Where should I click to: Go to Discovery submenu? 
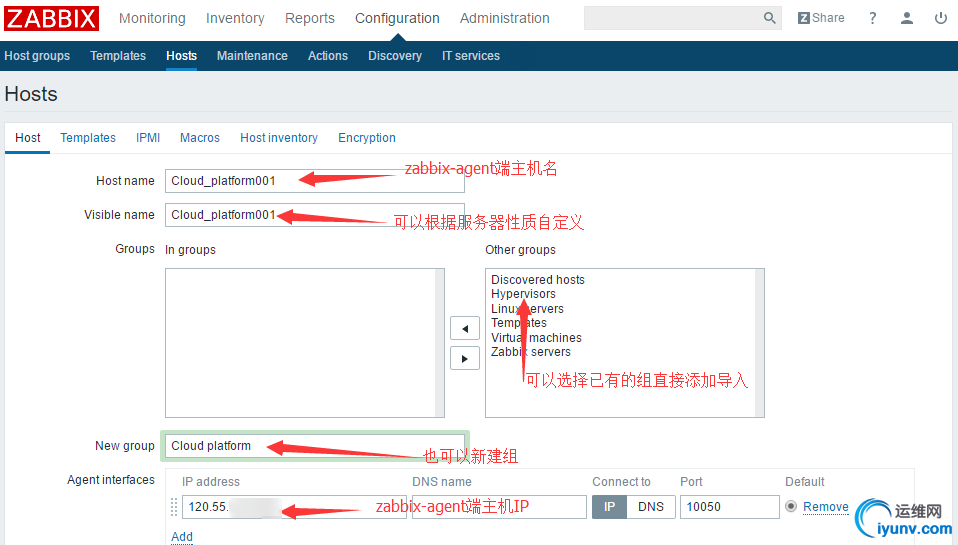coord(395,56)
